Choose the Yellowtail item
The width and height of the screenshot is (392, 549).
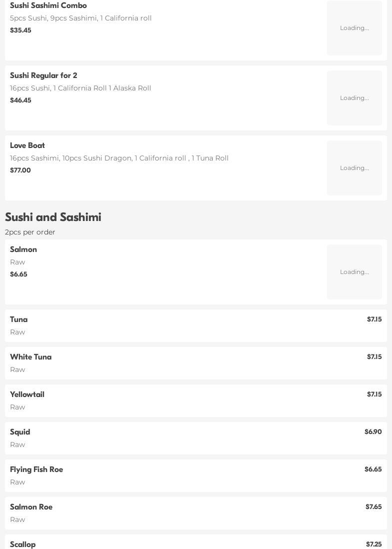pos(27,394)
